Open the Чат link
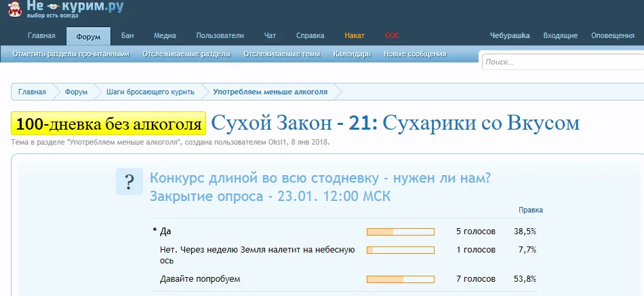 pos(270,35)
